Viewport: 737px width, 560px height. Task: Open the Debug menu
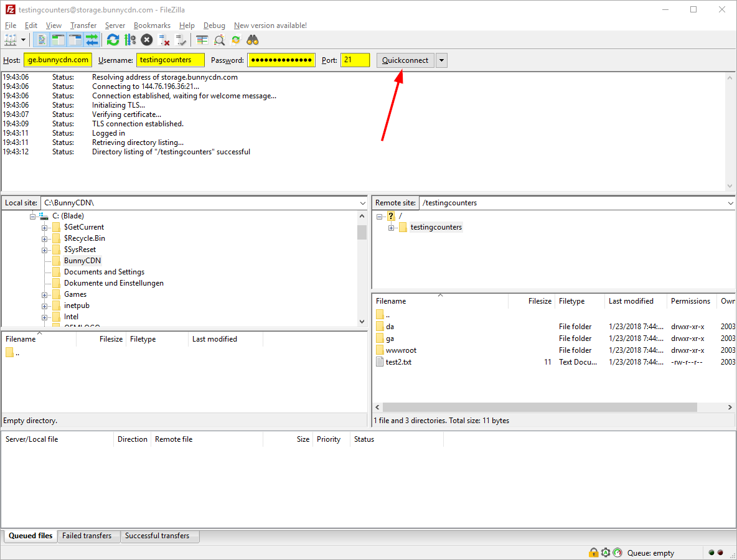[214, 26]
